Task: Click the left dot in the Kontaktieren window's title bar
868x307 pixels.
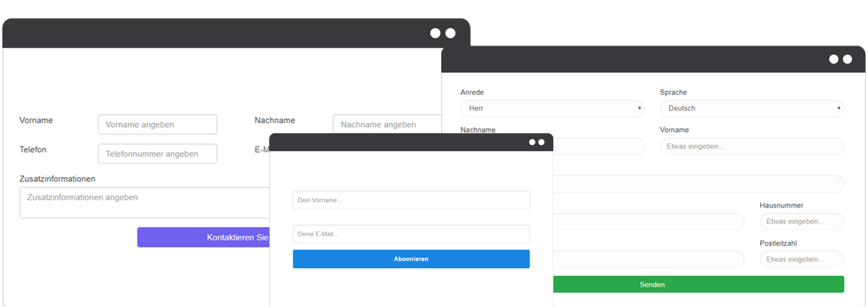Action: (x=435, y=33)
